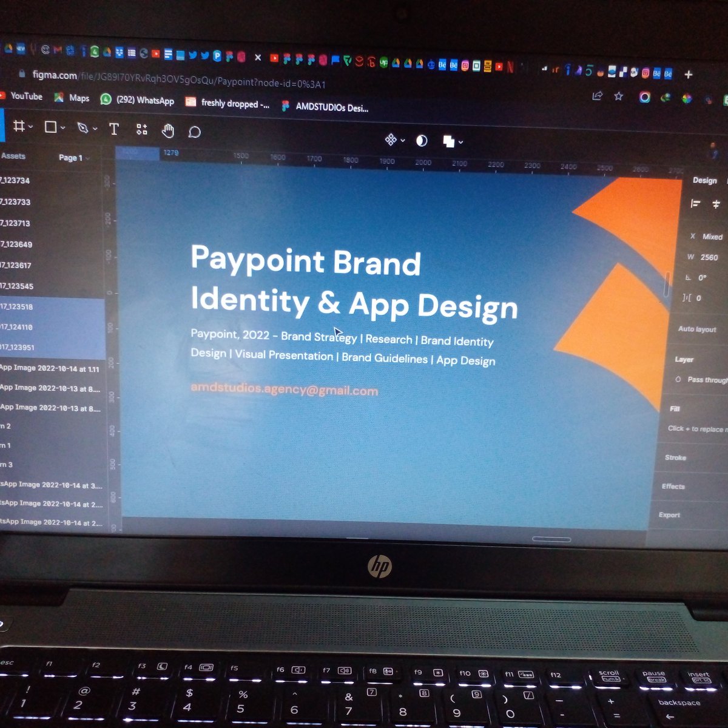The height and width of the screenshot is (728, 728).
Task: Select layer named m 1
Action: click(52, 445)
